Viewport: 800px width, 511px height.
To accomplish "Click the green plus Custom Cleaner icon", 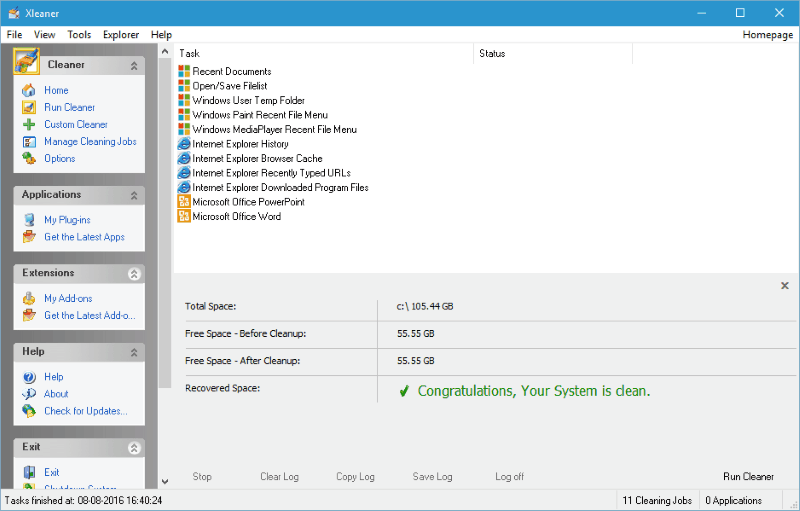I will pos(29,124).
